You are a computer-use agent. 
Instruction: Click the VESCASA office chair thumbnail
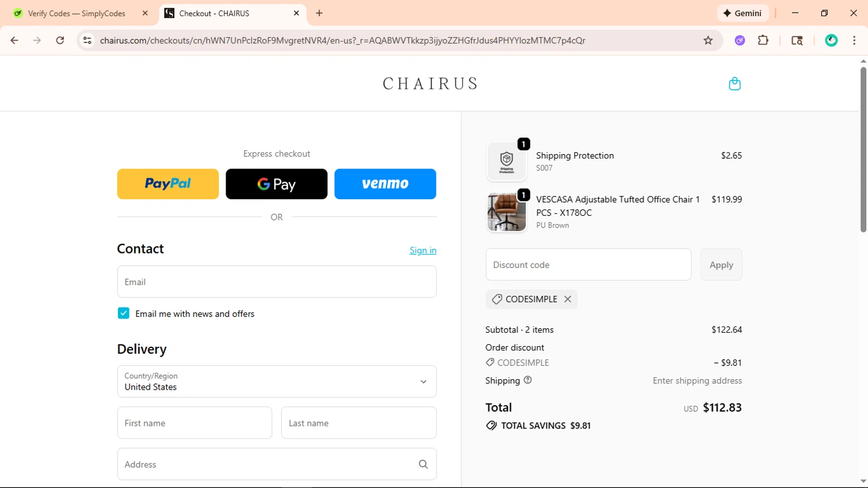coord(506,212)
